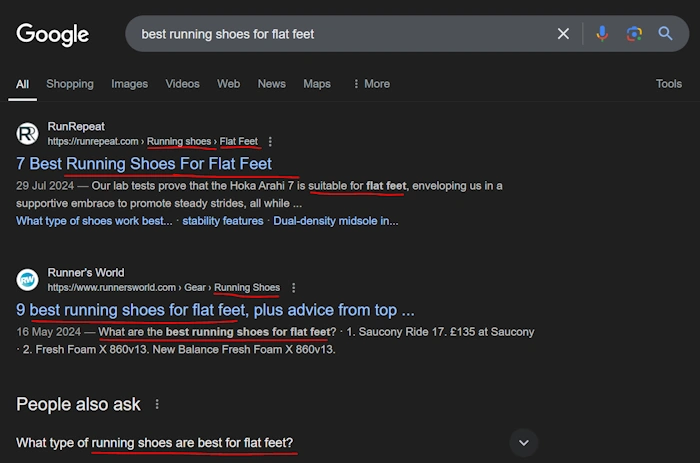The height and width of the screenshot is (463, 700).
Task: Submit search with the magnifying glass icon
Action: coord(665,33)
